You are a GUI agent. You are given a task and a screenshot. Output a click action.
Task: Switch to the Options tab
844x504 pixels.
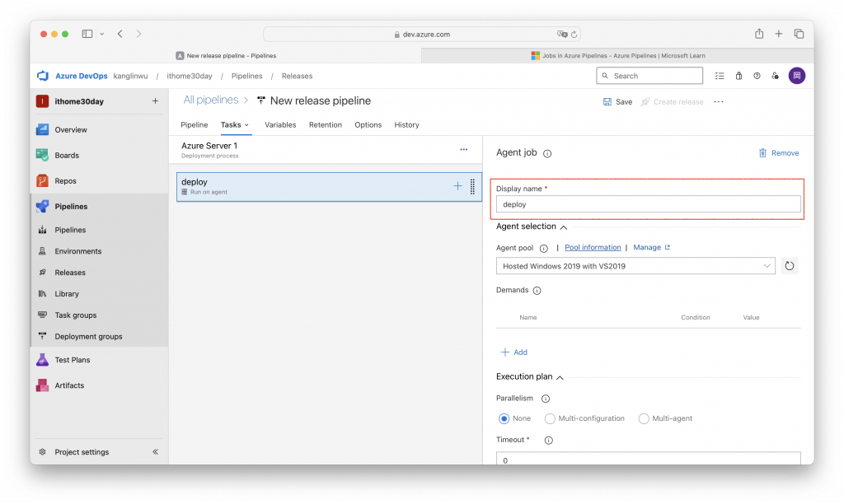[368, 125]
